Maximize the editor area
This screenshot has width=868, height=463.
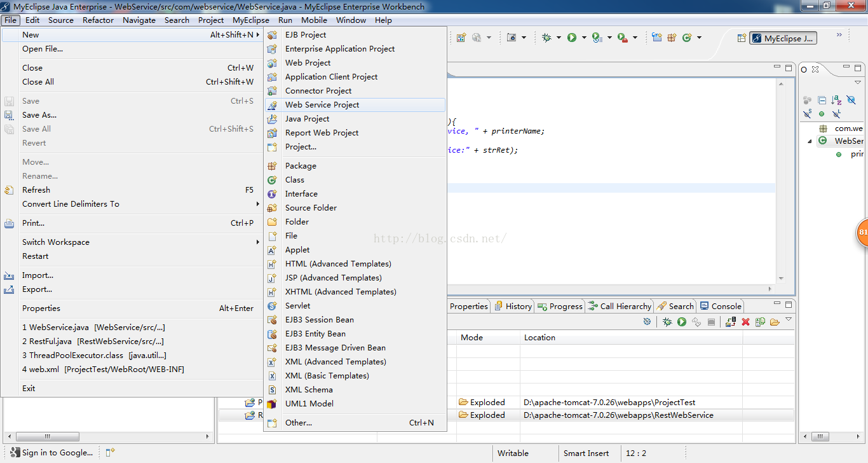789,67
